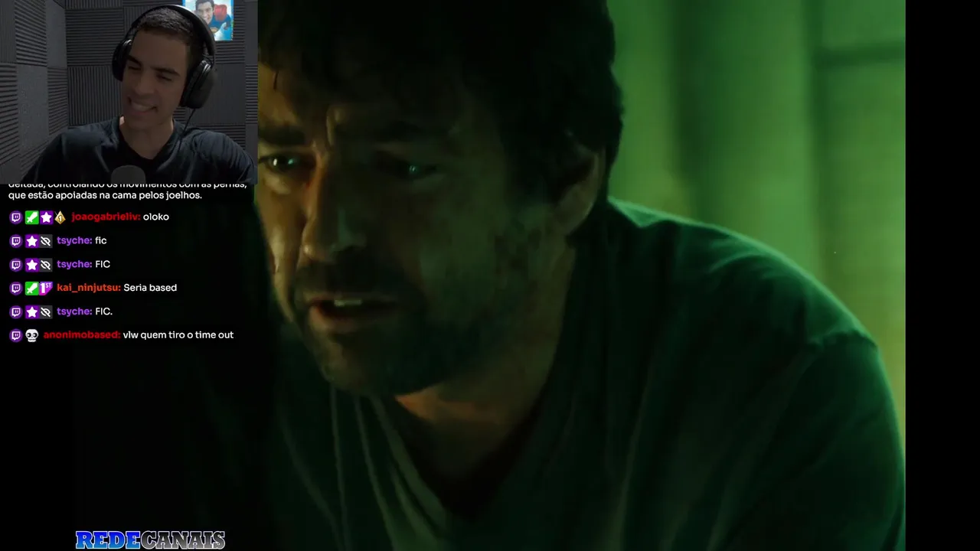Open kai_ninjutsu's username in chat
The image size is (980, 551).
point(89,288)
